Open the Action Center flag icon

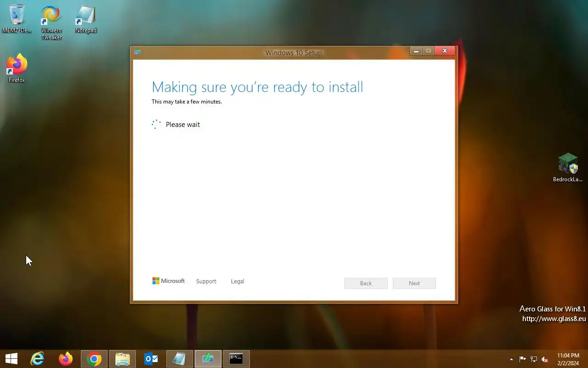[x=522, y=359]
